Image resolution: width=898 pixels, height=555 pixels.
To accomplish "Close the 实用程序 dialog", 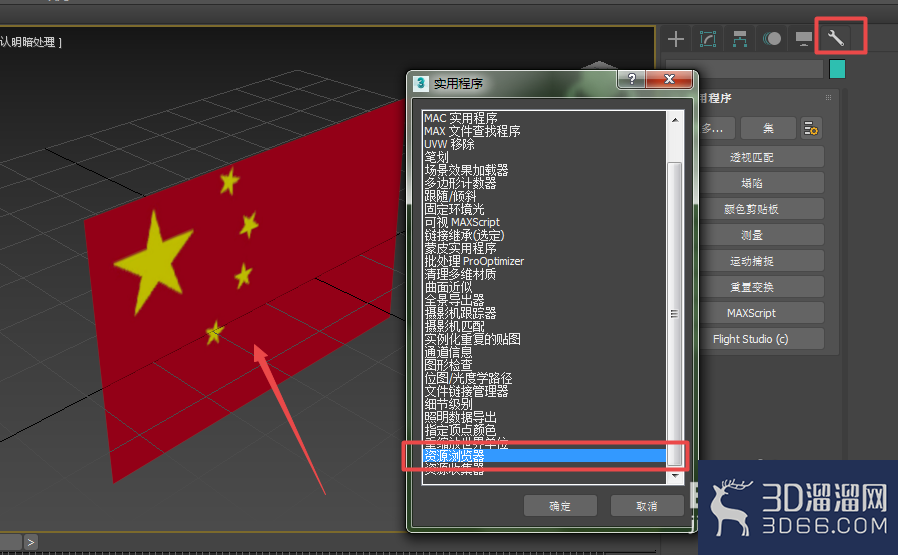I will (x=669, y=79).
